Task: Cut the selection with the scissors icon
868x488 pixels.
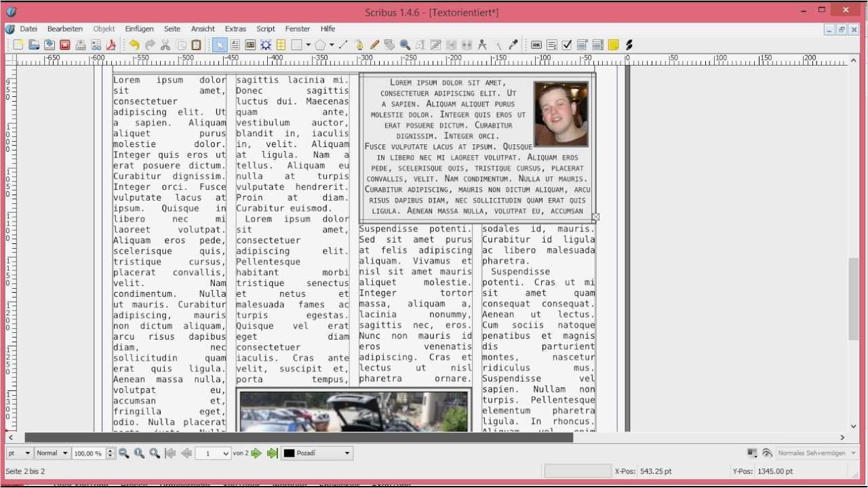Action: click(165, 45)
